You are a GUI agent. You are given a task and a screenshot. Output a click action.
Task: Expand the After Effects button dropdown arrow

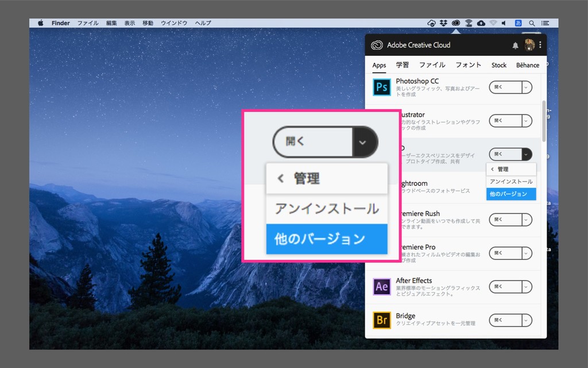(526, 287)
